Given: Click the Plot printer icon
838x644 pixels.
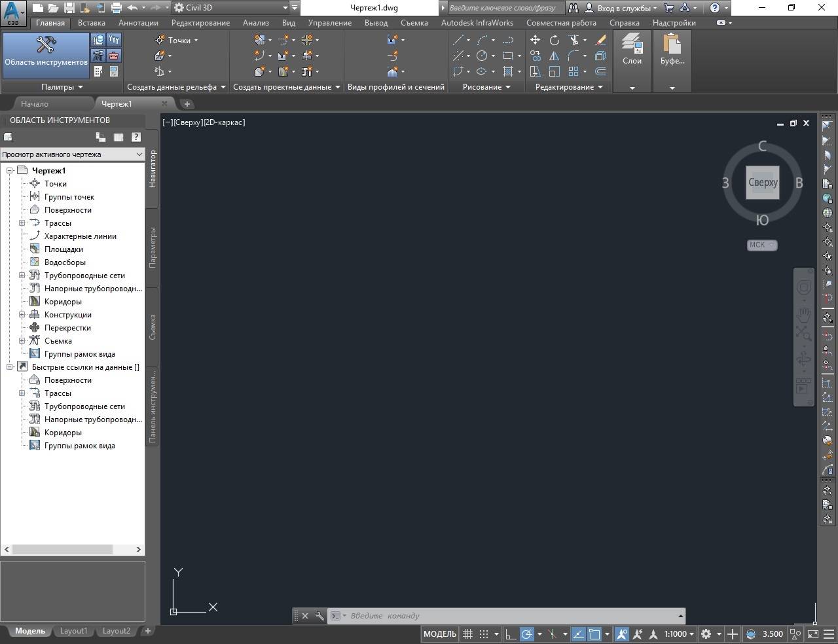Looking at the screenshot, I should (x=117, y=8).
